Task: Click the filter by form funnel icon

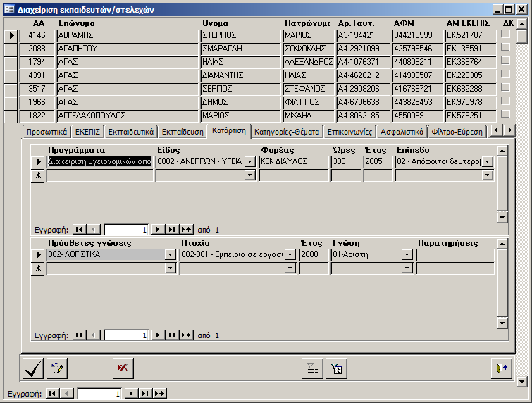Action: coord(311,368)
